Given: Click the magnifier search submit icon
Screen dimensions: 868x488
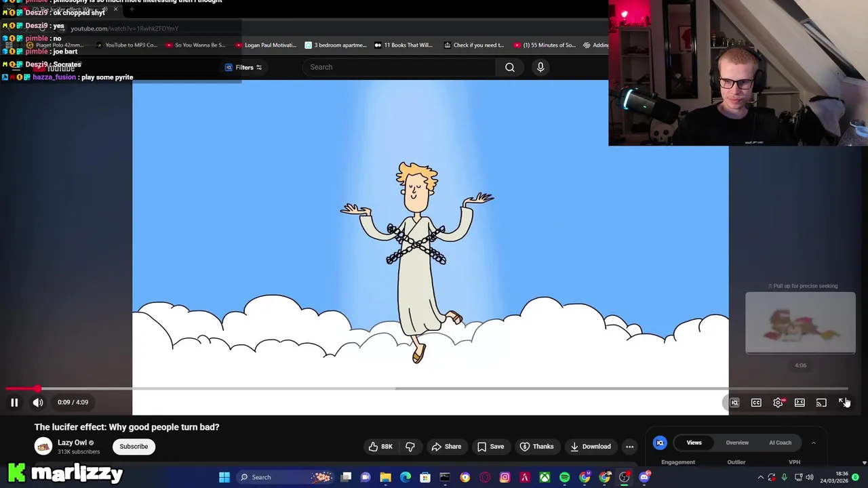Looking at the screenshot, I should click(x=510, y=67).
